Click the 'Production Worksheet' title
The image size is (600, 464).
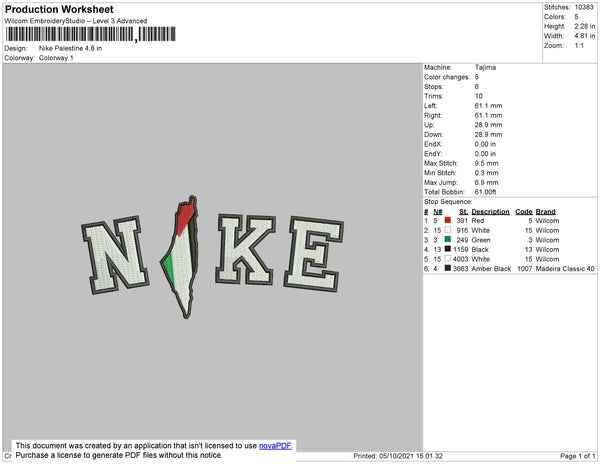(59, 10)
